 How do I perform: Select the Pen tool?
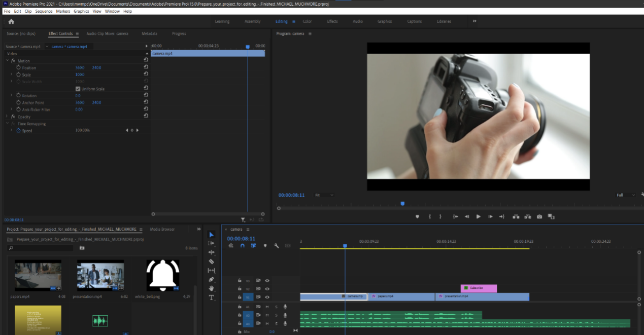point(212,280)
